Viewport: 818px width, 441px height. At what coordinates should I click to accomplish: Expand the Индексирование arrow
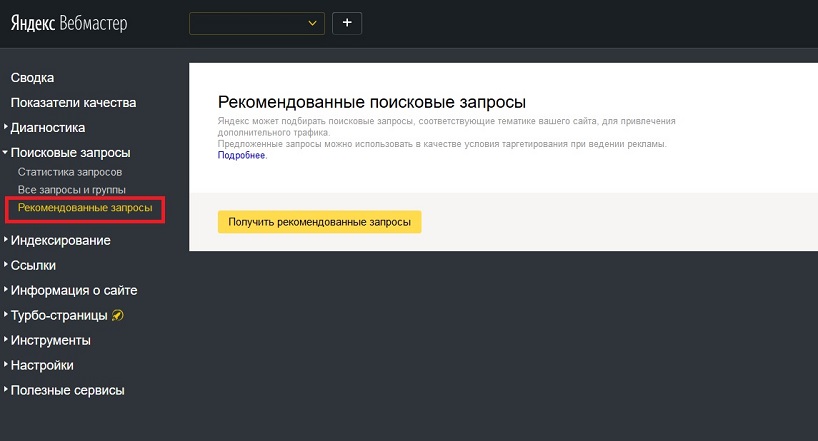pyautogui.click(x=6, y=240)
